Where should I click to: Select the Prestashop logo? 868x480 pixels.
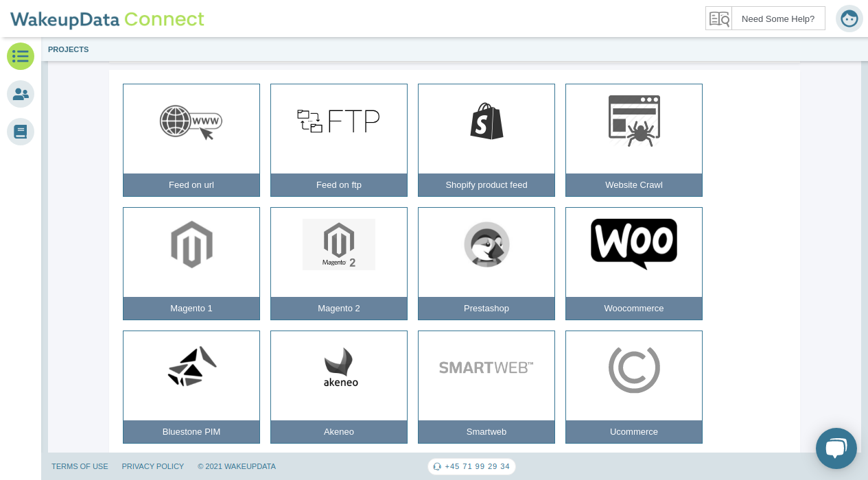pyautogui.click(x=486, y=245)
